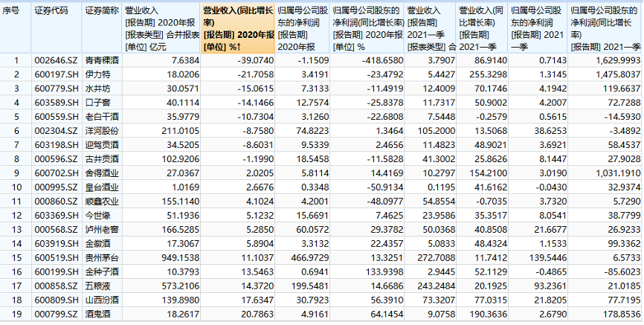Select net profit growth -418.6580

pos(383,61)
